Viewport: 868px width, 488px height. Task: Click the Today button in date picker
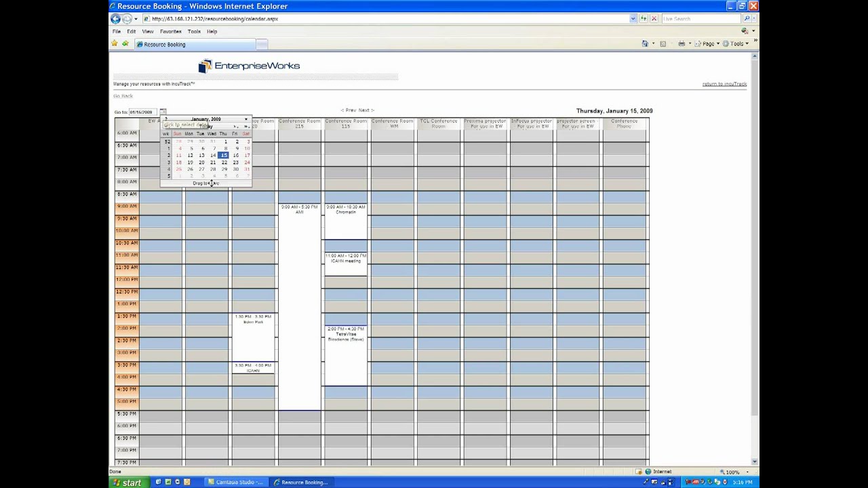(206, 126)
